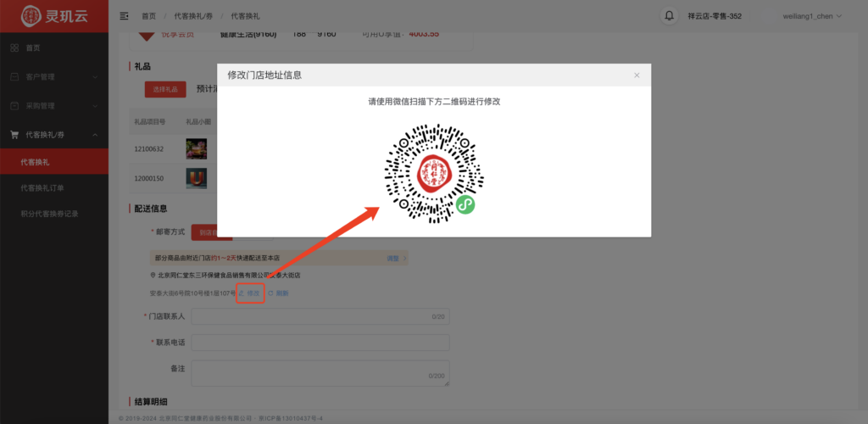Viewport: 868px width, 424px height.
Task: Expand 客户管理 menu
Action: pos(54,77)
